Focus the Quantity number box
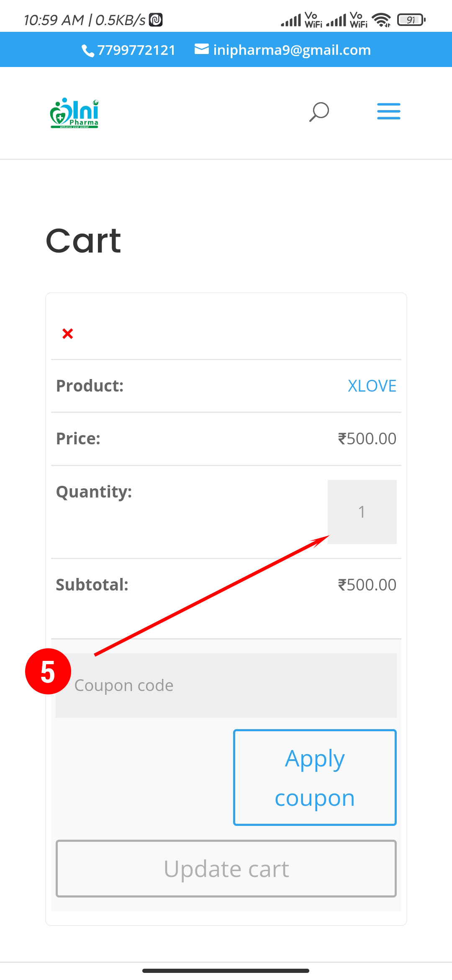Image resolution: width=452 pixels, height=980 pixels. click(362, 512)
